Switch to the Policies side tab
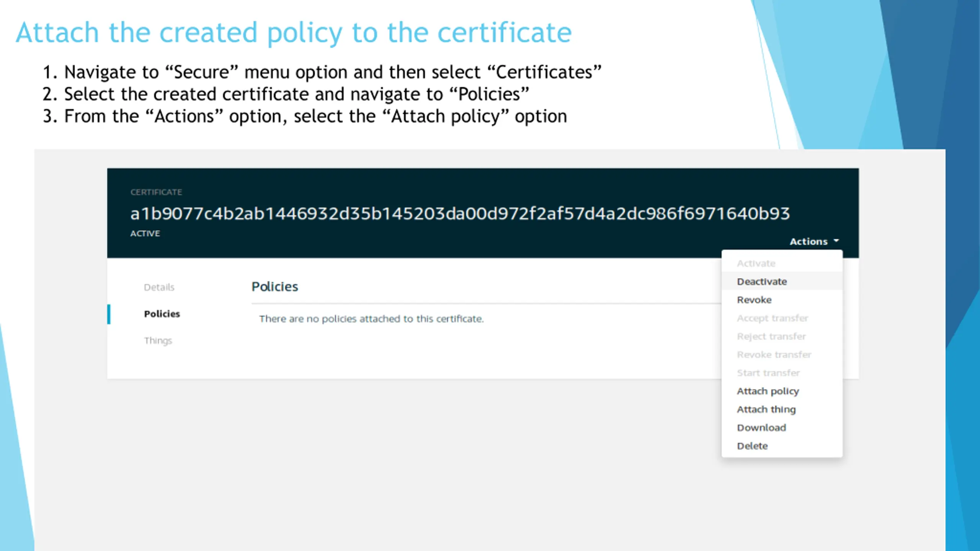 pyautogui.click(x=162, y=314)
